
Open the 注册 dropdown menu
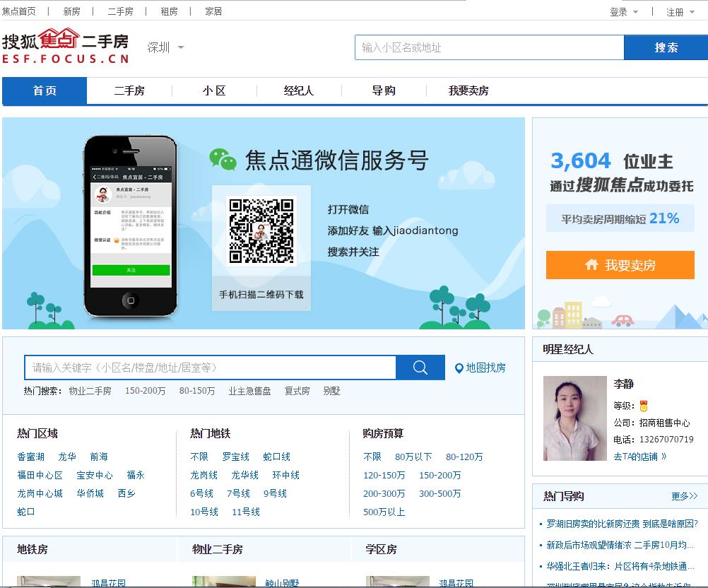pos(680,12)
